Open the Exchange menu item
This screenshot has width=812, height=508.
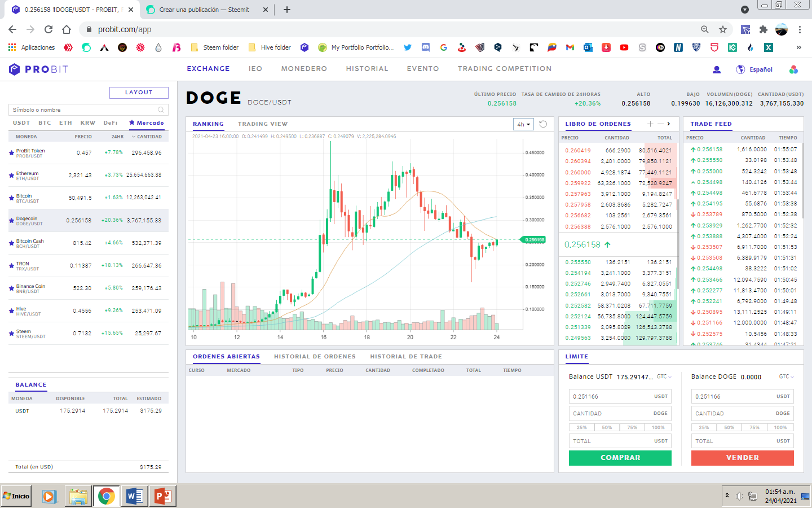coord(208,69)
